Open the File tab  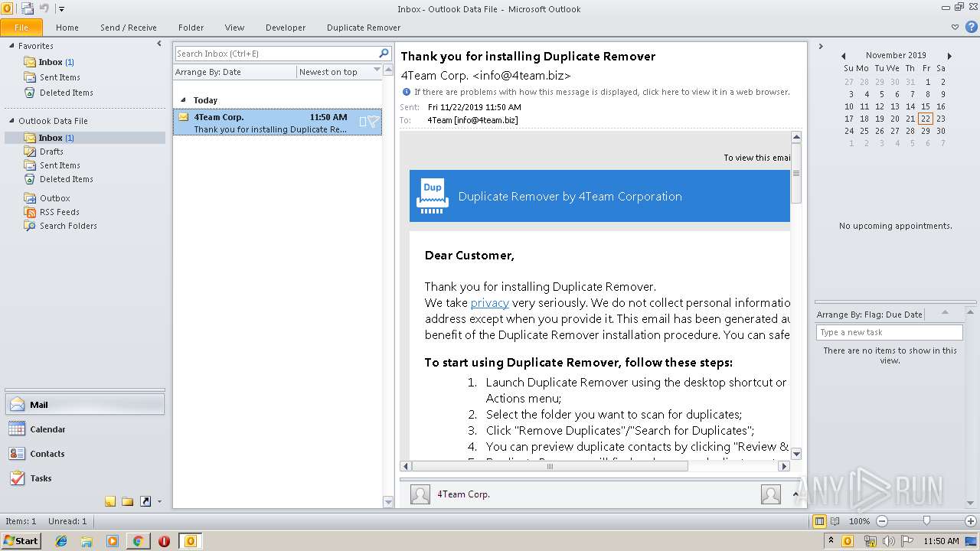tap(21, 28)
